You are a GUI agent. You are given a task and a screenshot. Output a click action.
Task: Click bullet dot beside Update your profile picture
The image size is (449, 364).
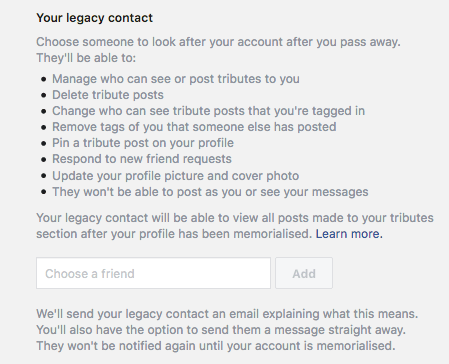pyautogui.click(x=44, y=176)
